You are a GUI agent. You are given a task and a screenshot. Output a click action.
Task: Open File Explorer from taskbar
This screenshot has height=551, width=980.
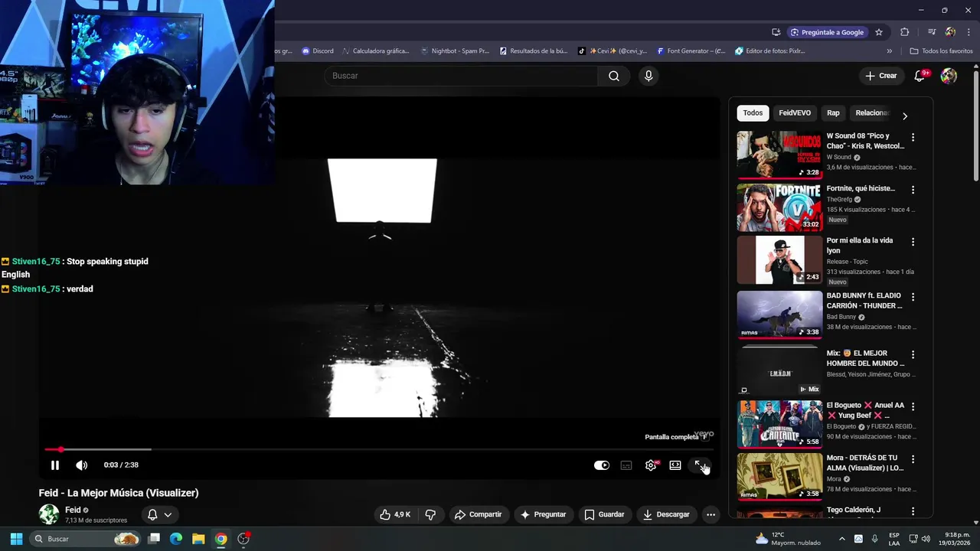click(198, 539)
